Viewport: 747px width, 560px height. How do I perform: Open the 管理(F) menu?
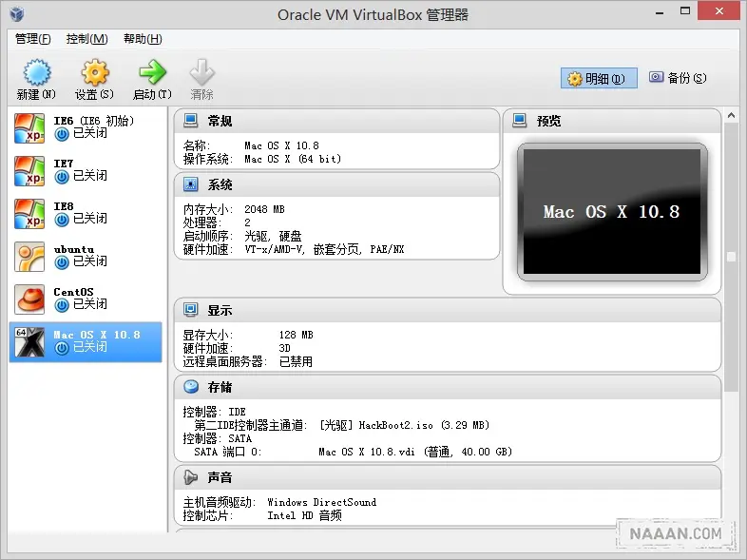(33, 39)
